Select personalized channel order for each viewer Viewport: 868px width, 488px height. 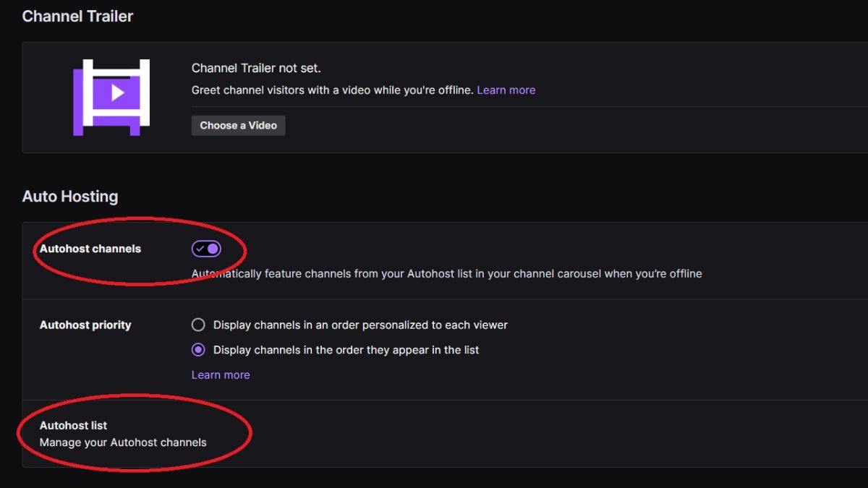click(x=197, y=325)
